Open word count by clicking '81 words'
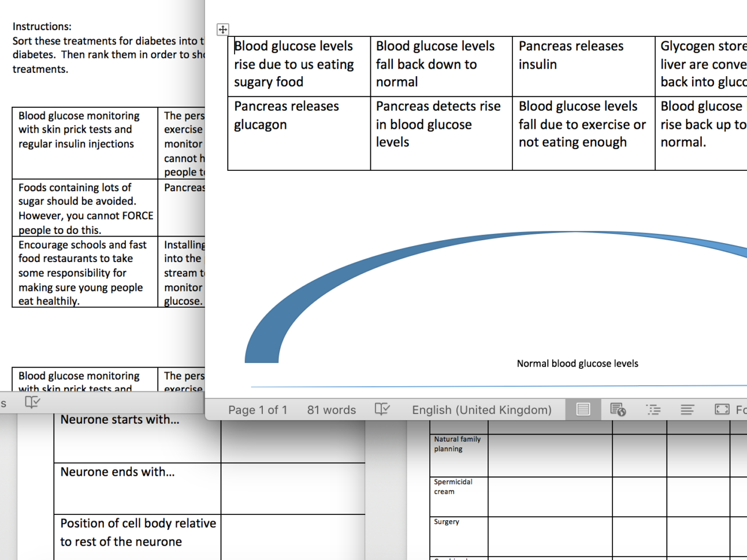The height and width of the screenshot is (560, 747). tap(331, 409)
